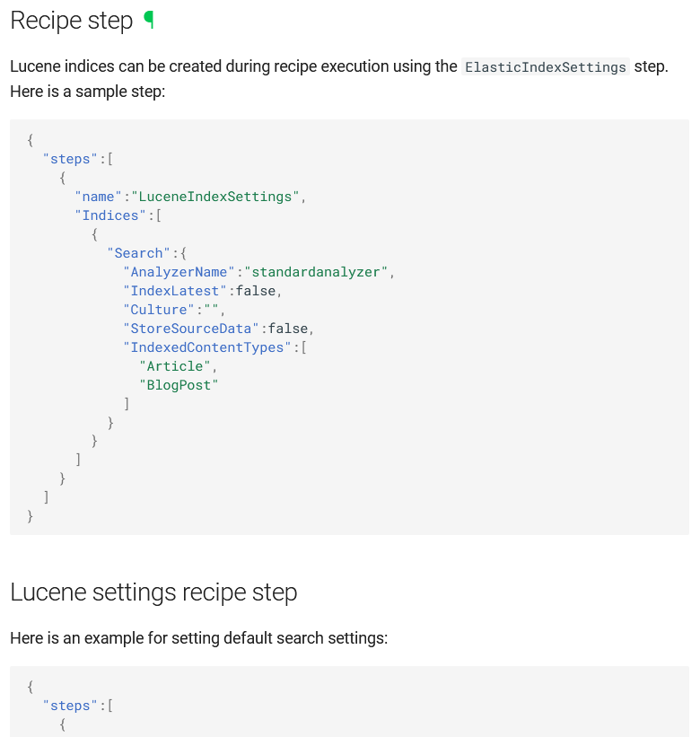Click the "Indices" key in code
Image resolution: width=700 pixels, height=737 pixels.
110,215
